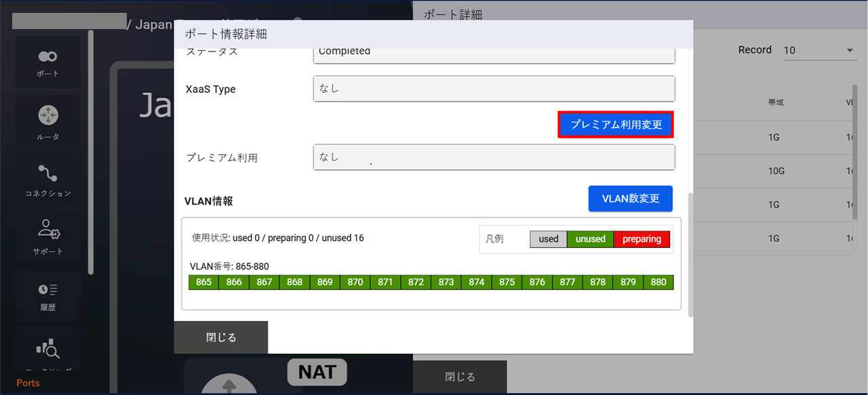Open the ポート sidebar icon
868x395 pixels.
[47, 62]
